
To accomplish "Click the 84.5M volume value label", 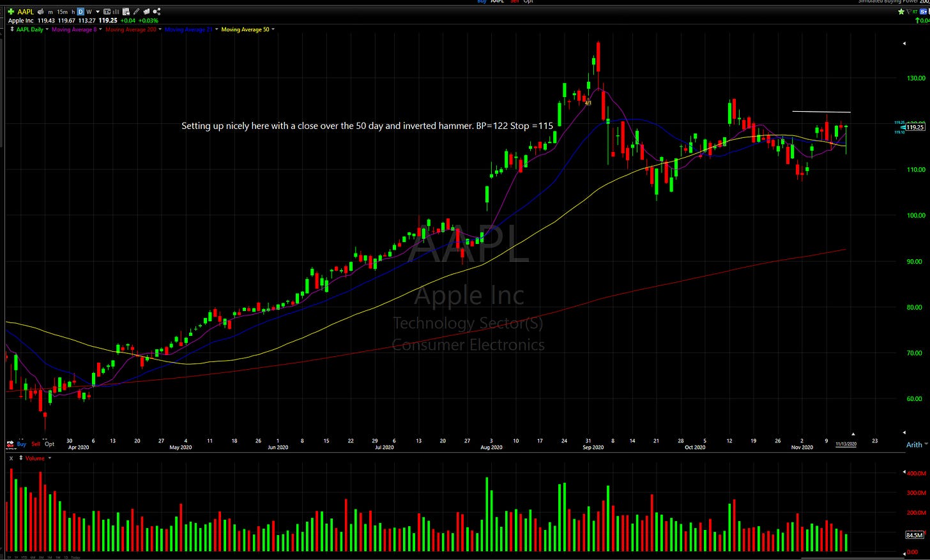I will point(914,534).
